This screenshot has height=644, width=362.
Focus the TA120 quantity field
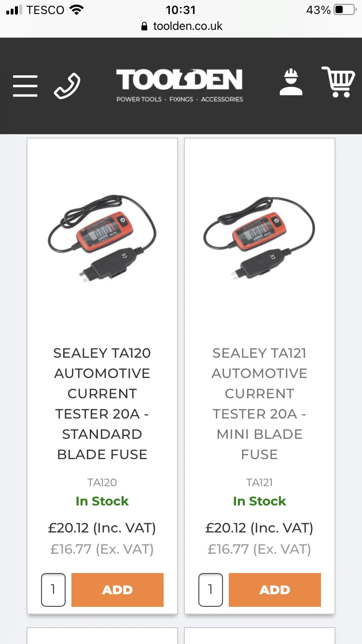(53, 589)
